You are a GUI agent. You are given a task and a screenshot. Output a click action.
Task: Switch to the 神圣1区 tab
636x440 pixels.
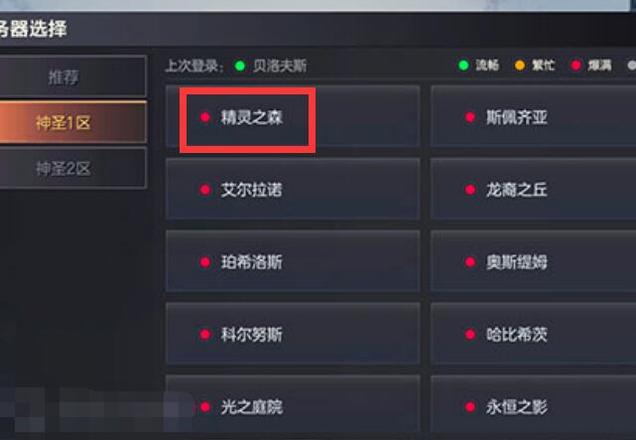[x=73, y=122]
